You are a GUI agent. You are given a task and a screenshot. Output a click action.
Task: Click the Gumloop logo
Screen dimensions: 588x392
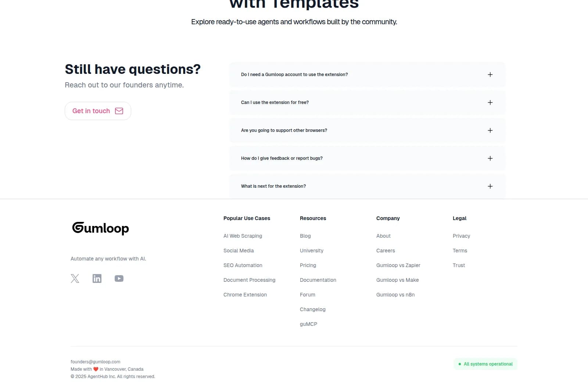(x=100, y=228)
